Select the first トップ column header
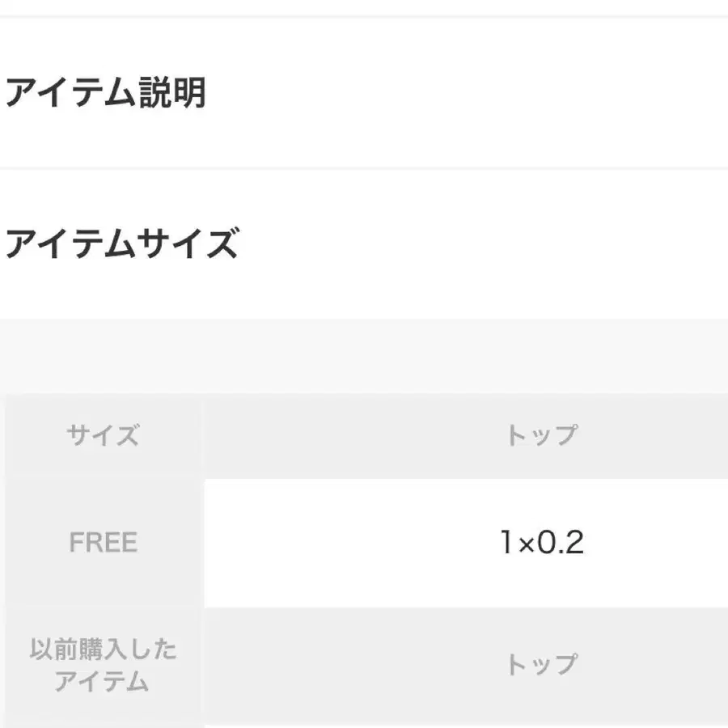 (x=541, y=435)
